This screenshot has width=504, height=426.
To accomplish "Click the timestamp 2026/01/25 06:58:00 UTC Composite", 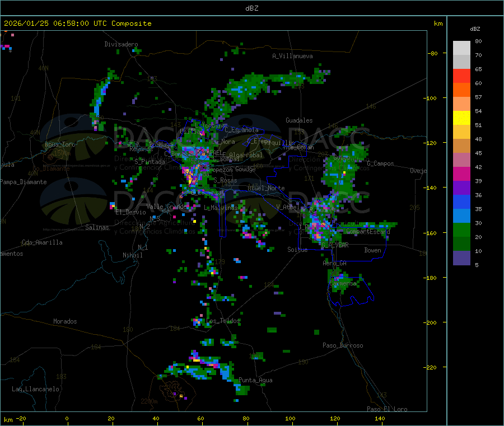I will [77, 24].
